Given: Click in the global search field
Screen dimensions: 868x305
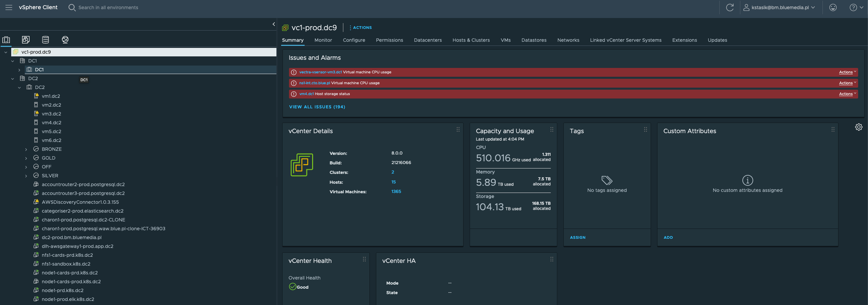Looking at the screenshot, I should point(108,7).
